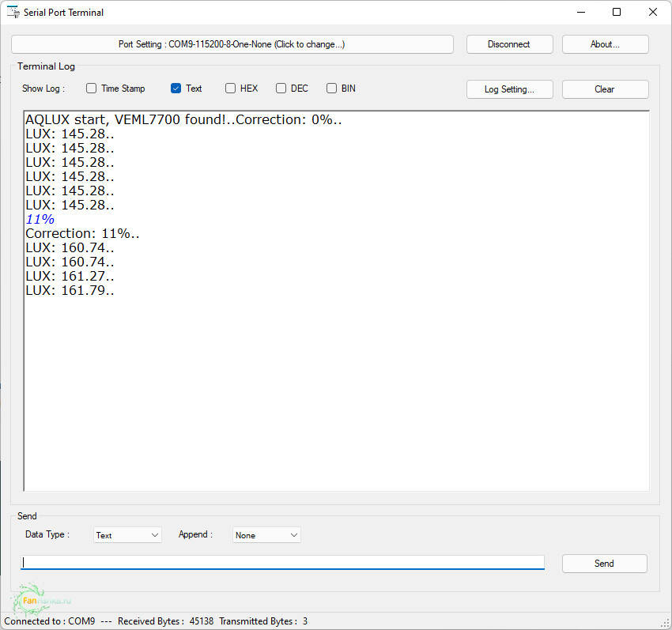
Task: Click the blue 11% line in log
Action: click(40, 219)
